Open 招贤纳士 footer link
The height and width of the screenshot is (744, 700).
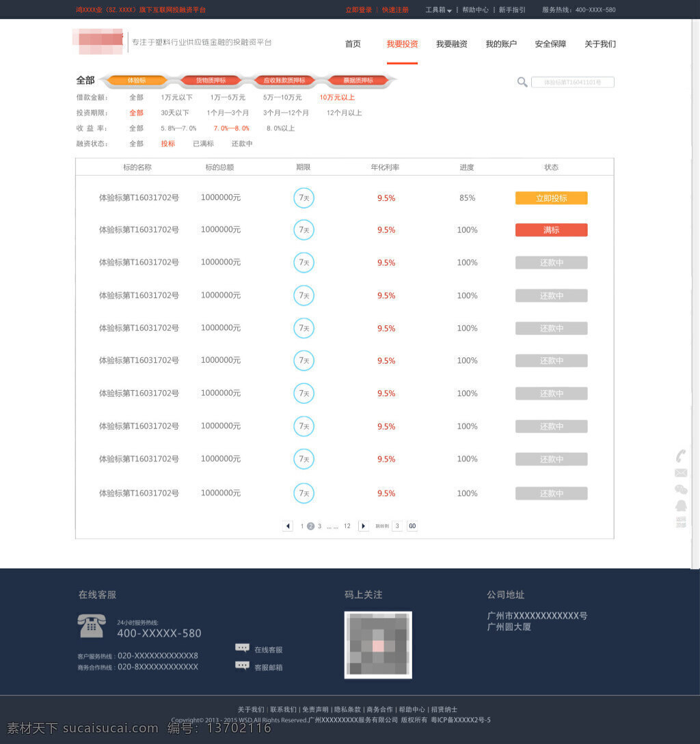point(444,709)
